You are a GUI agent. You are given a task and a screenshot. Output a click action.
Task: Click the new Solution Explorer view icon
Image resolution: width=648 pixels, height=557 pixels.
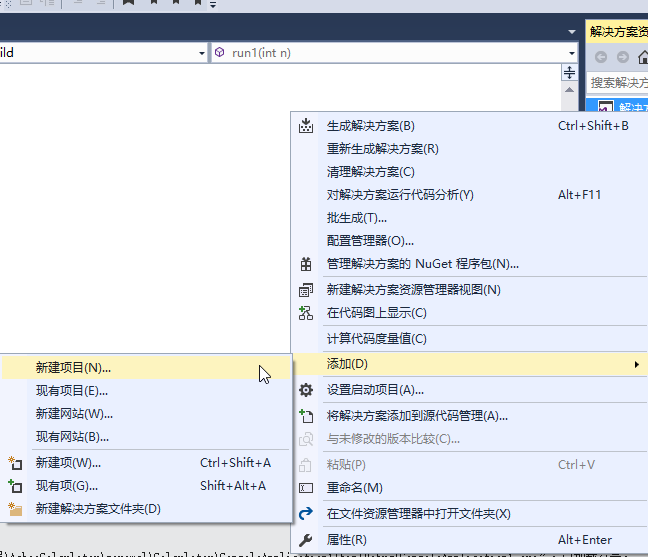coord(306,290)
